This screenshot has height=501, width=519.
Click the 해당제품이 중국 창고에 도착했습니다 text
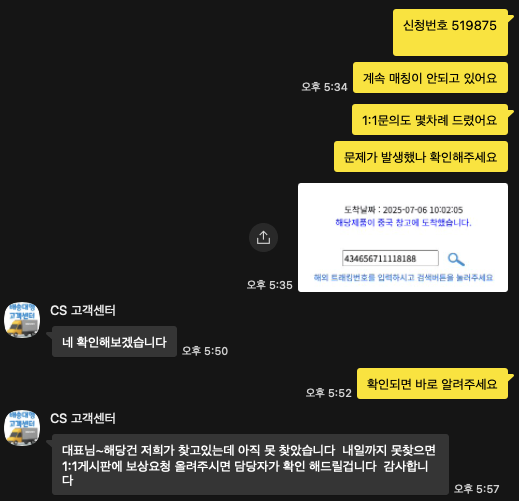[x=403, y=223]
